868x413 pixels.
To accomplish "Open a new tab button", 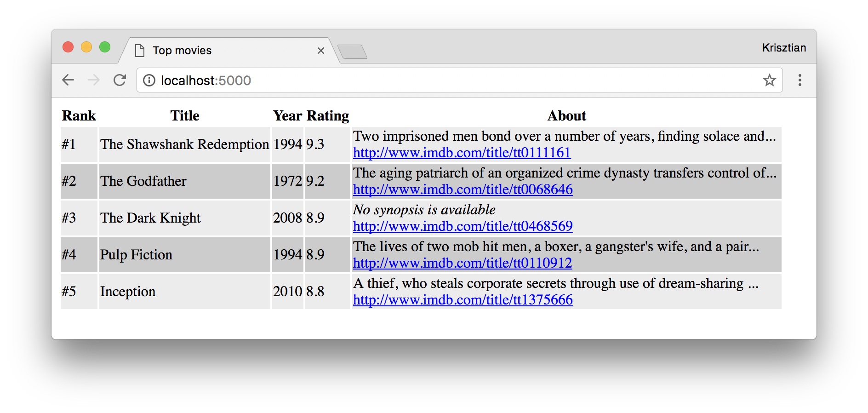I will click(x=352, y=52).
